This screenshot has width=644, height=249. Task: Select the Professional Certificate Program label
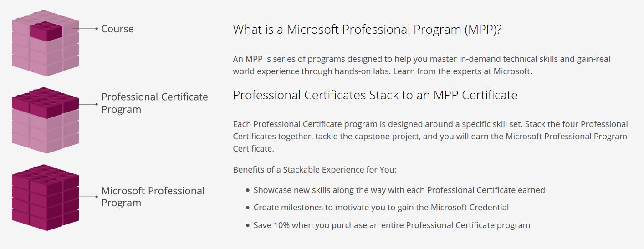(x=154, y=103)
